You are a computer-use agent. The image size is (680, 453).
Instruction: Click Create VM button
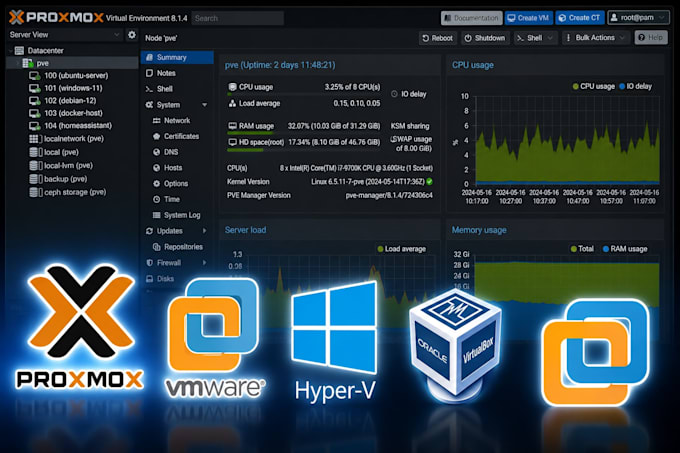[529, 18]
